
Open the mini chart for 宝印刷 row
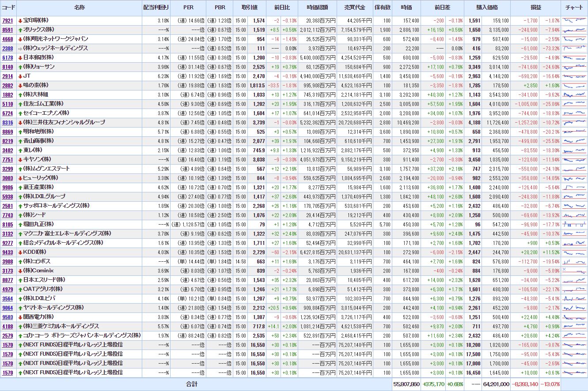tap(574, 20)
